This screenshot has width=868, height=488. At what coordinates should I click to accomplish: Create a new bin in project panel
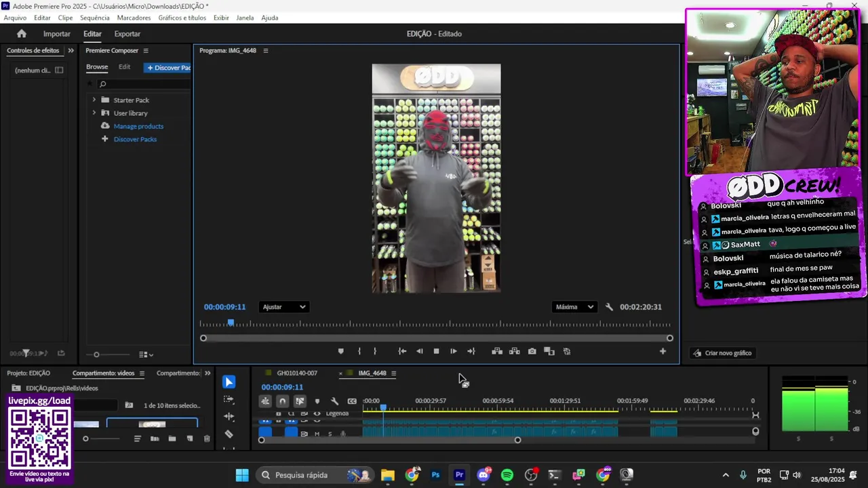[172, 439]
